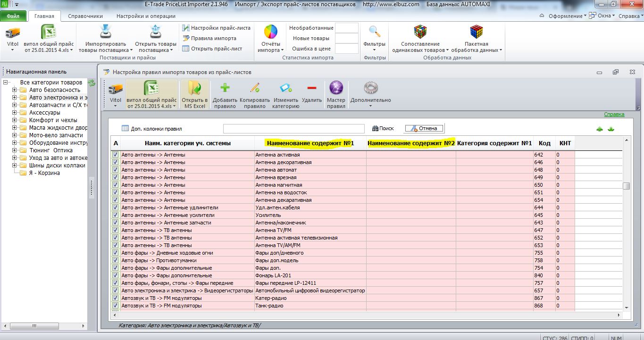Click the green up arrow icon

coord(600,129)
